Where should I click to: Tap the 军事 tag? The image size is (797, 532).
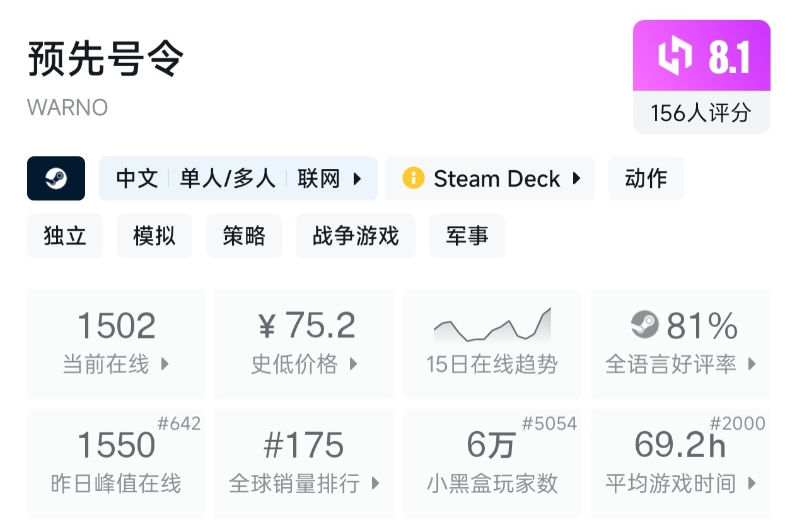[x=467, y=236]
